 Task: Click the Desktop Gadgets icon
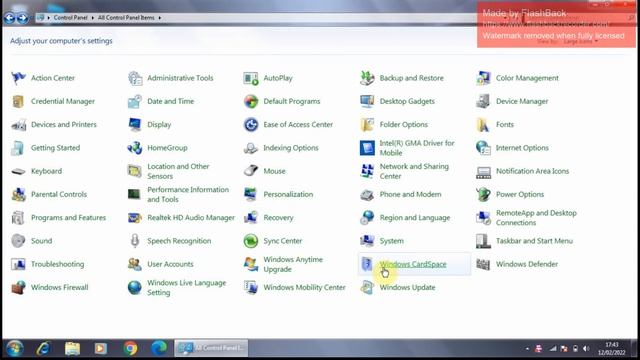(367, 101)
